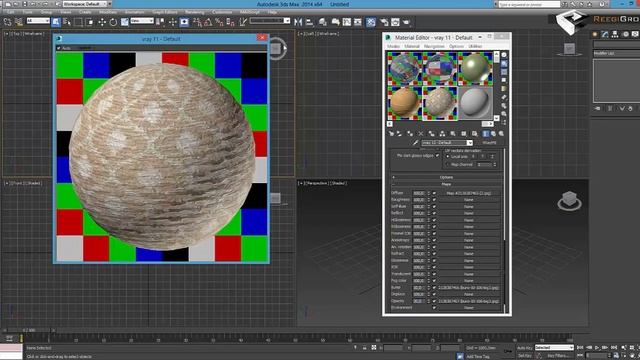This screenshot has width=640, height=360.
Task: Open the View reference coordinate dropdown
Action: point(142,21)
